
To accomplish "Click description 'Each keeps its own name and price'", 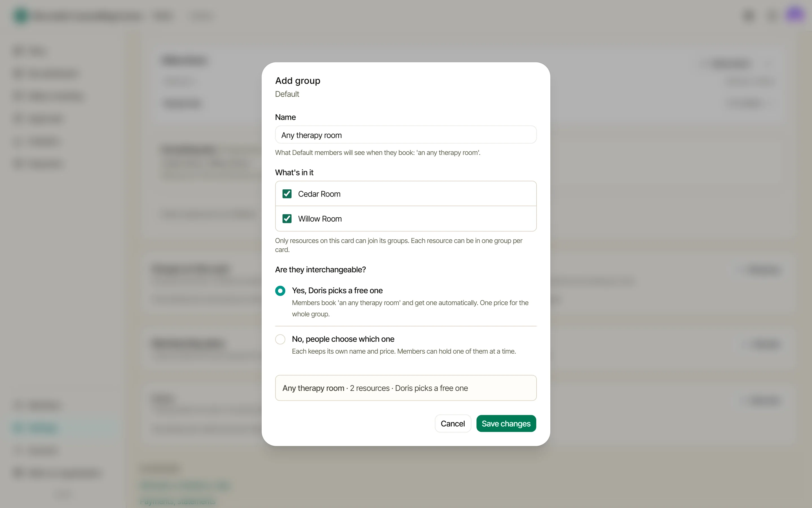I will (404, 351).
